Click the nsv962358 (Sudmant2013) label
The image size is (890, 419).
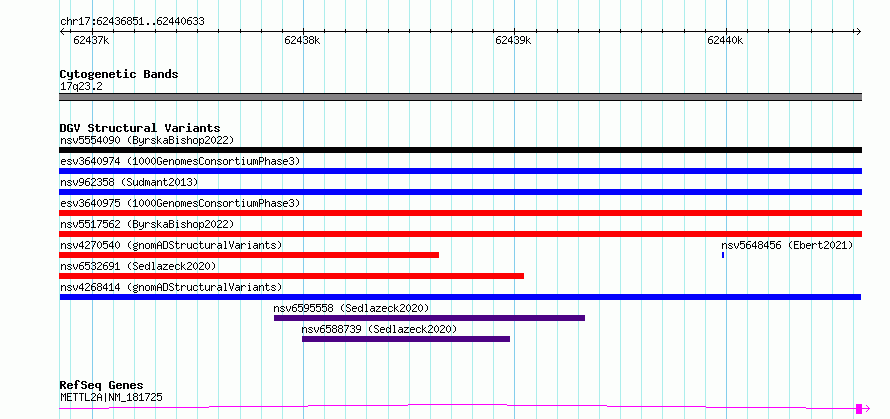129,182
